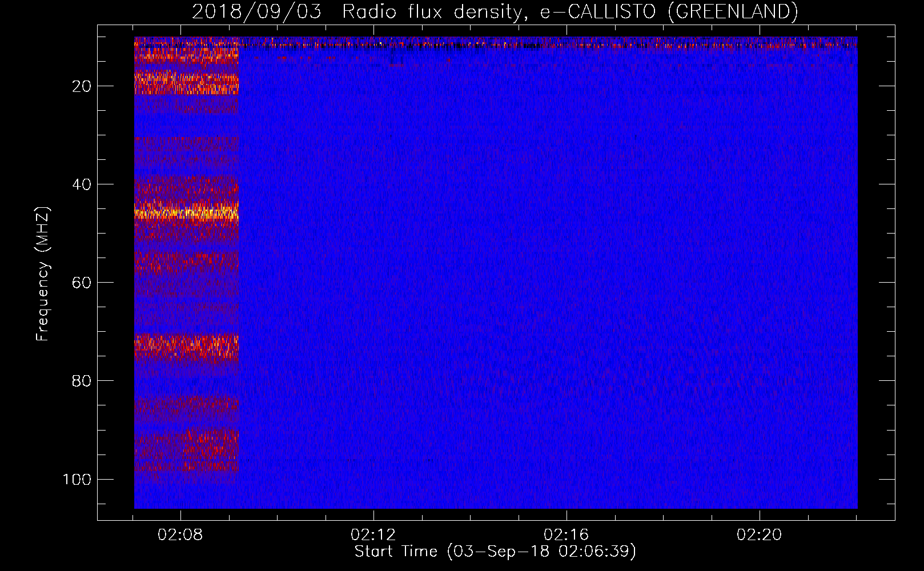
Task: Select the 02:20 time tick label
Action: pos(760,535)
